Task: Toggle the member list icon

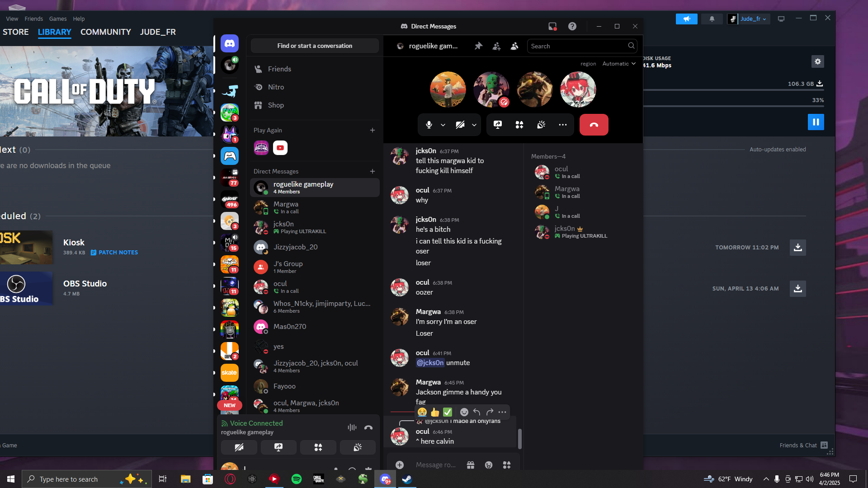Action: (x=514, y=46)
